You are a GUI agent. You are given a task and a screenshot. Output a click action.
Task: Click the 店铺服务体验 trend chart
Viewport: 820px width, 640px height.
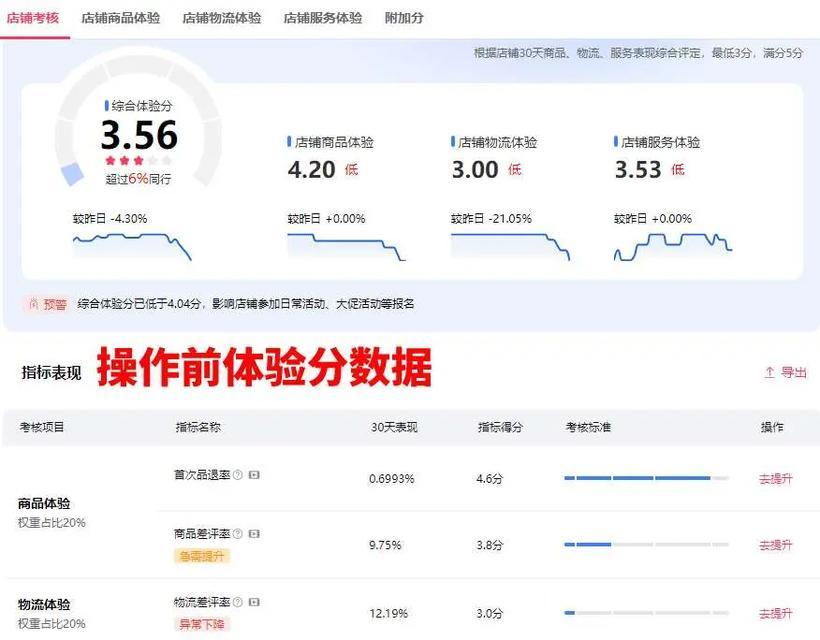pyautogui.click(x=673, y=247)
